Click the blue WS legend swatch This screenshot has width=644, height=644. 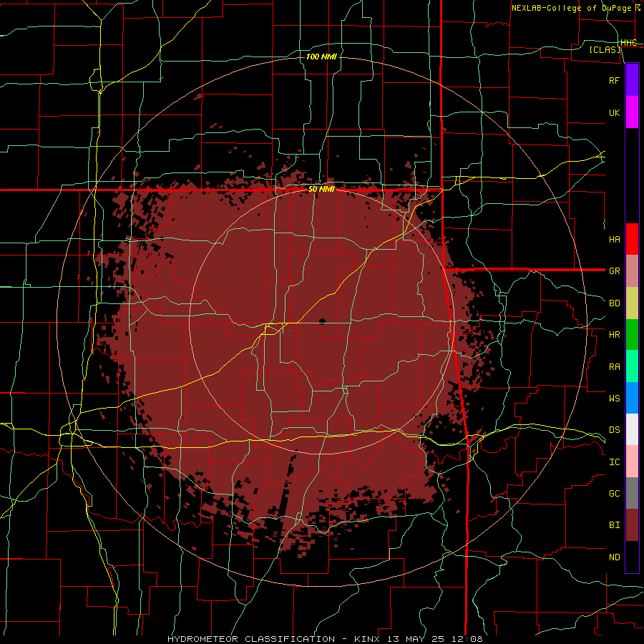click(632, 398)
